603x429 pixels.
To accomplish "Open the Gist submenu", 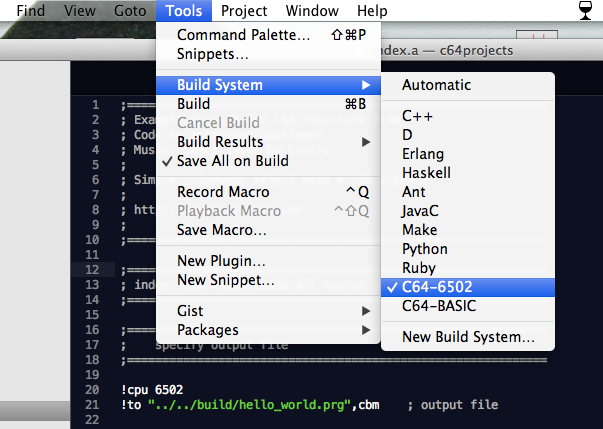I will [x=268, y=311].
